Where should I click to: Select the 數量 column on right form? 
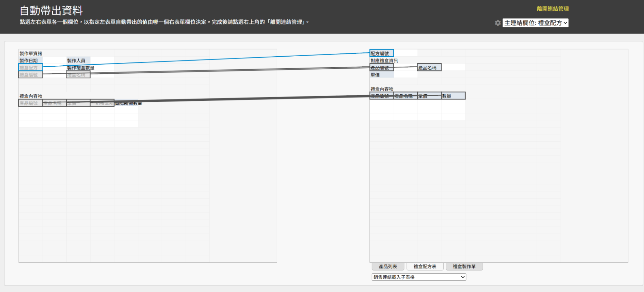coord(453,96)
